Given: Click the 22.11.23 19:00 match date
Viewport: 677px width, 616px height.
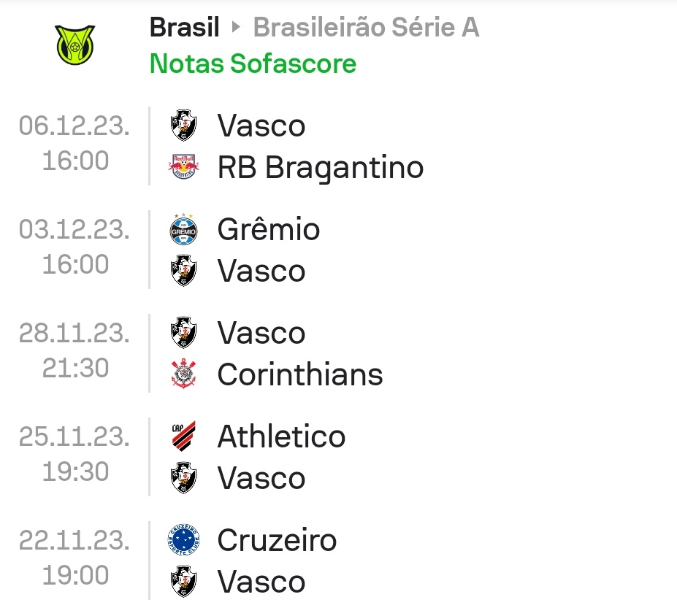Looking at the screenshot, I should [x=74, y=558].
